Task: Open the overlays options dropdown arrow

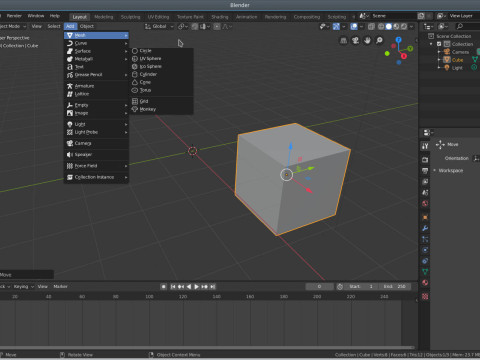Action: pyautogui.click(x=361, y=26)
